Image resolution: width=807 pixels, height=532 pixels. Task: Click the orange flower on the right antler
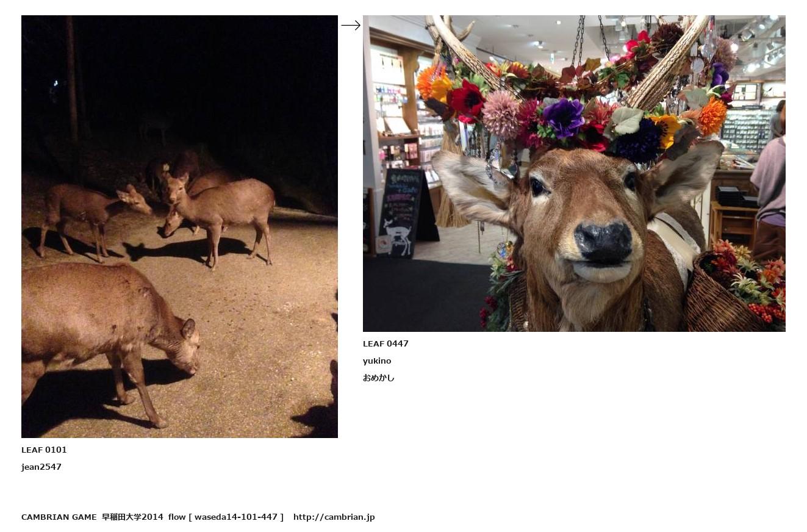[x=712, y=116]
